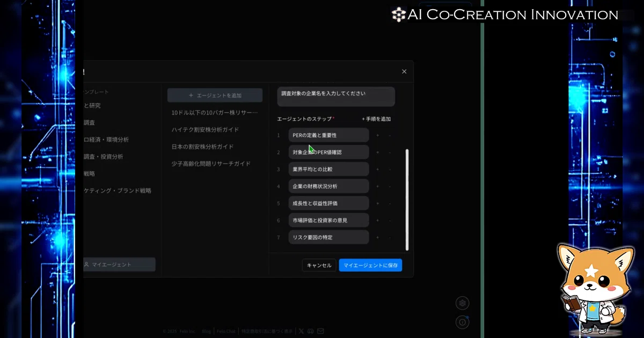Select the と研究 template category
The width and height of the screenshot is (644, 338).
92,106
